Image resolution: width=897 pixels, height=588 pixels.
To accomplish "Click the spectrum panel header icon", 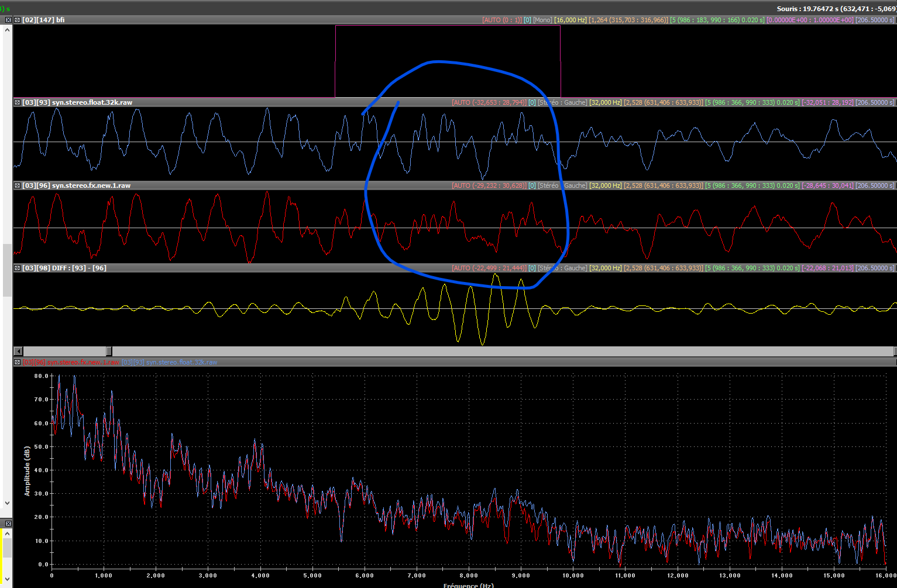I will 18,362.
